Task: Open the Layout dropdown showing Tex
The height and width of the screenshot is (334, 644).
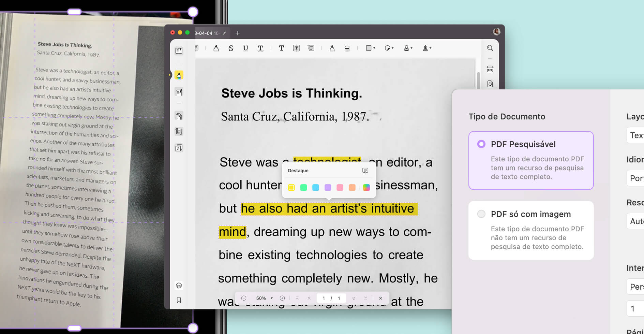Action: point(635,135)
